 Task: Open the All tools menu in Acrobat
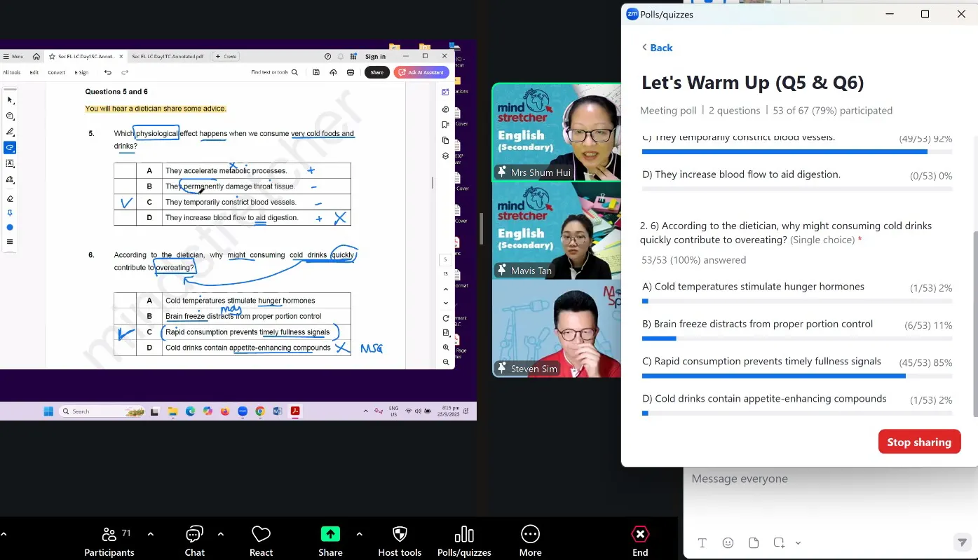(x=12, y=72)
